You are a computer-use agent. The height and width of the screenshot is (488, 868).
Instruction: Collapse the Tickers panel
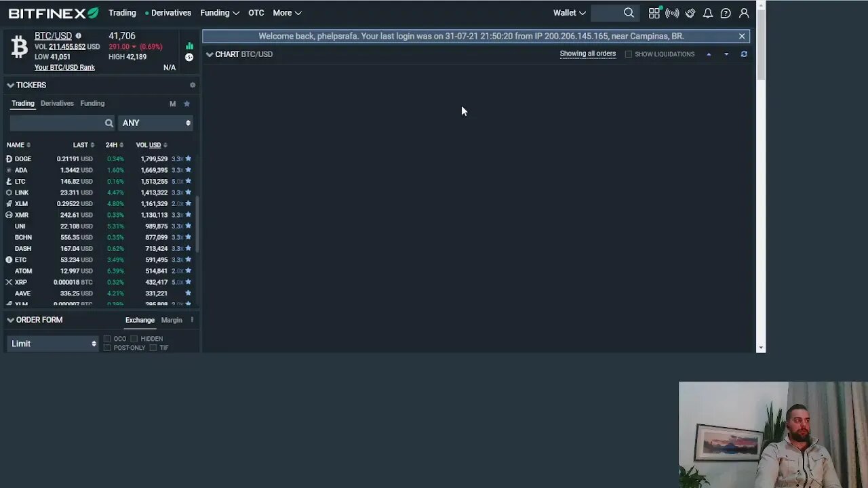click(x=10, y=85)
